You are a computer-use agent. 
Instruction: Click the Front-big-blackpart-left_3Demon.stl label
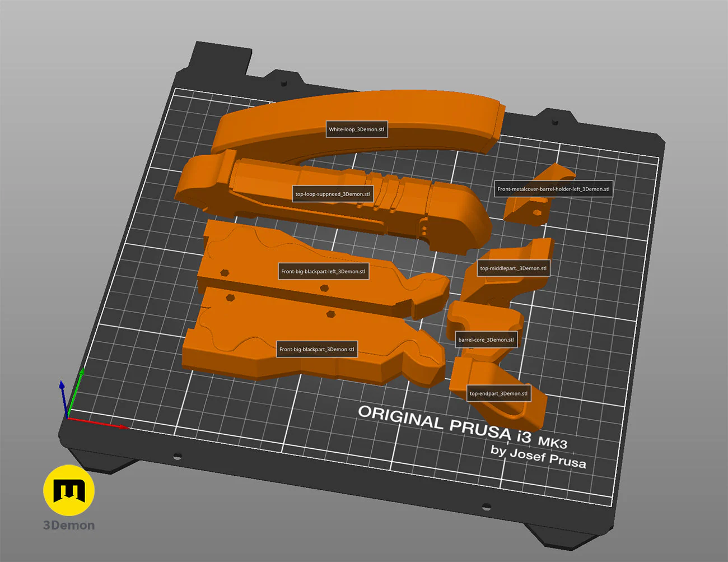coord(323,272)
